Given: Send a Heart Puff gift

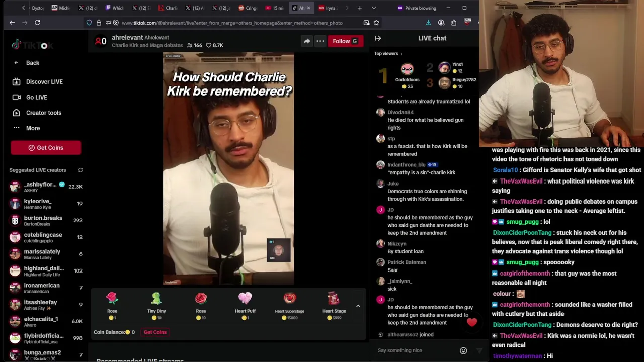Looking at the screenshot, I should coord(245,306).
